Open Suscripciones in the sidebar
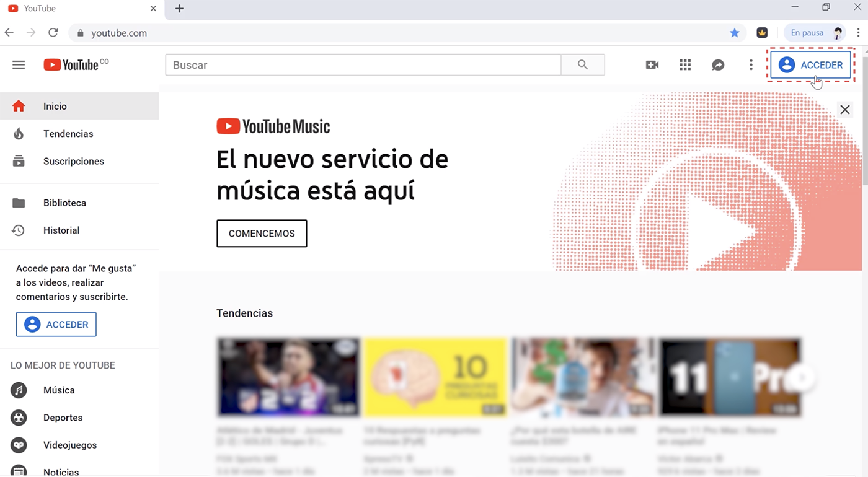868x477 pixels. click(x=79, y=161)
